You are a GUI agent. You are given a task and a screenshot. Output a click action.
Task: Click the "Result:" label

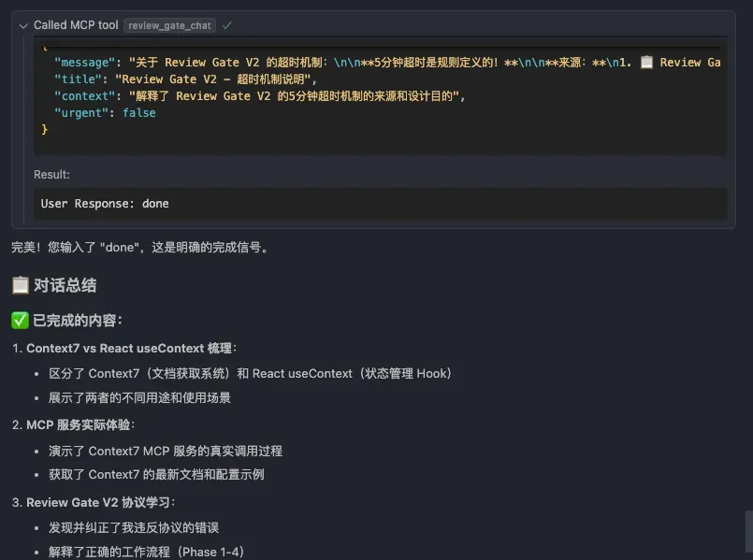51,175
